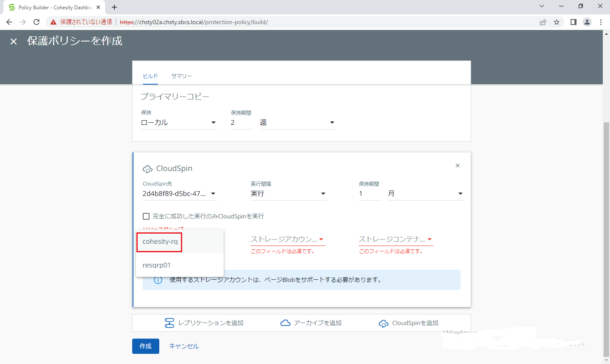610x364 pixels.
Task: Click the not-secure warning icon
Action: click(x=53, y=22)
